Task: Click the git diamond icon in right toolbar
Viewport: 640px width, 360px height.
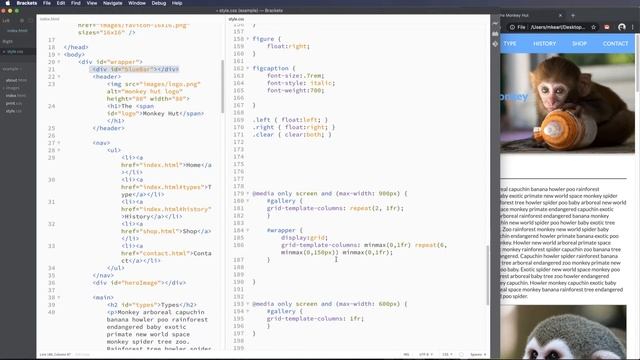Action: [495, 44]
